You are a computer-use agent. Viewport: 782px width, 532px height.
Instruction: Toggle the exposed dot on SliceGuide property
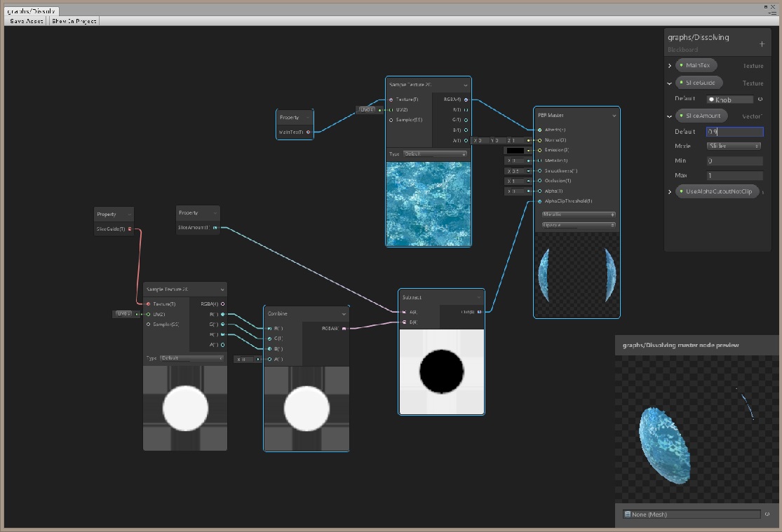click(681, 83)
